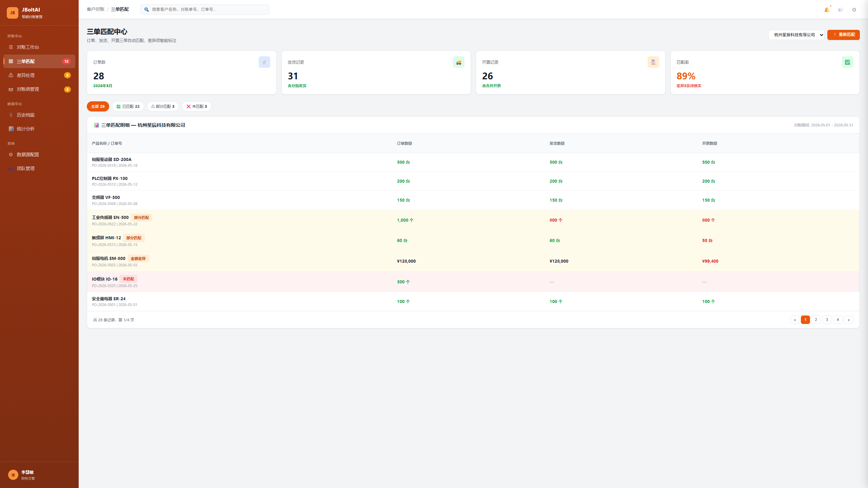Viewport: 868px width, 488px height.
Task: Click row 伺服驱动器 SD-200A
Action: click(473, 162)
